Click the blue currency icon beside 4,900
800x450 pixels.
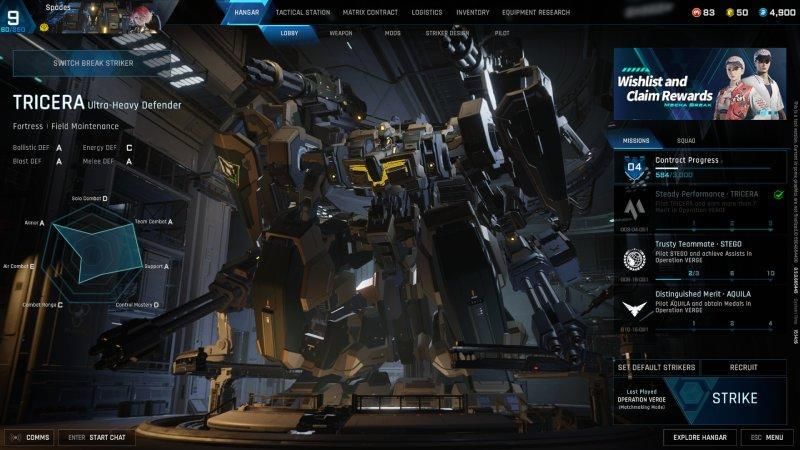click(x=762, y=12)
